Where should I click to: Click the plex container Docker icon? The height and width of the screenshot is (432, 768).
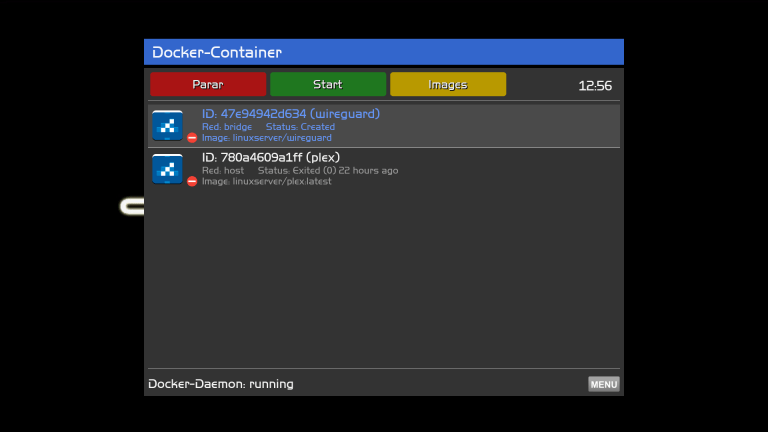click(167, 169)
